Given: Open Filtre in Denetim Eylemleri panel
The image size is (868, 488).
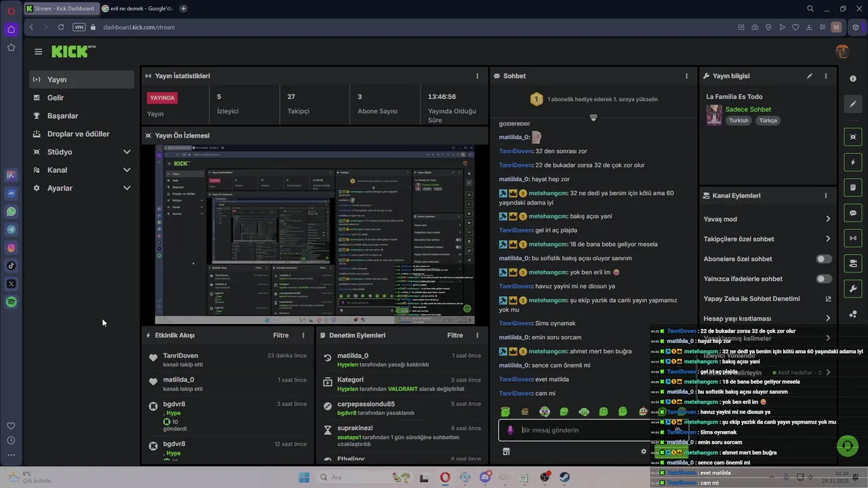Looking at the screenshot, I should tap(455, 335).
